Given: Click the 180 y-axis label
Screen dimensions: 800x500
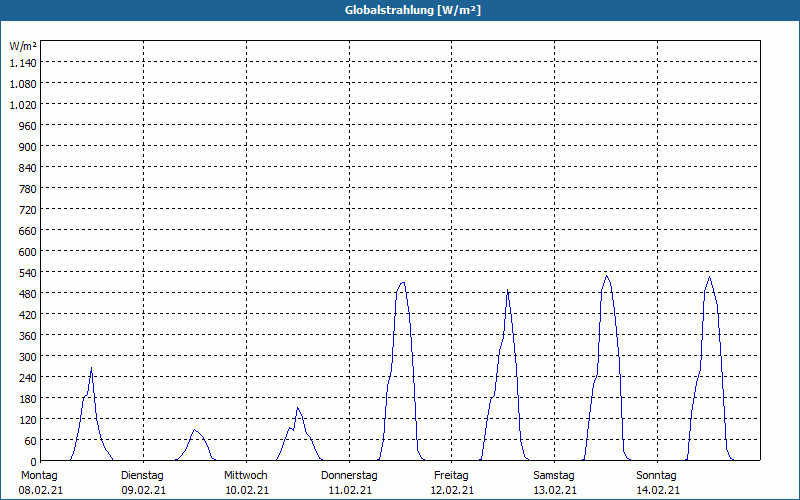Looking at the screenshot, I should (28, 398).
